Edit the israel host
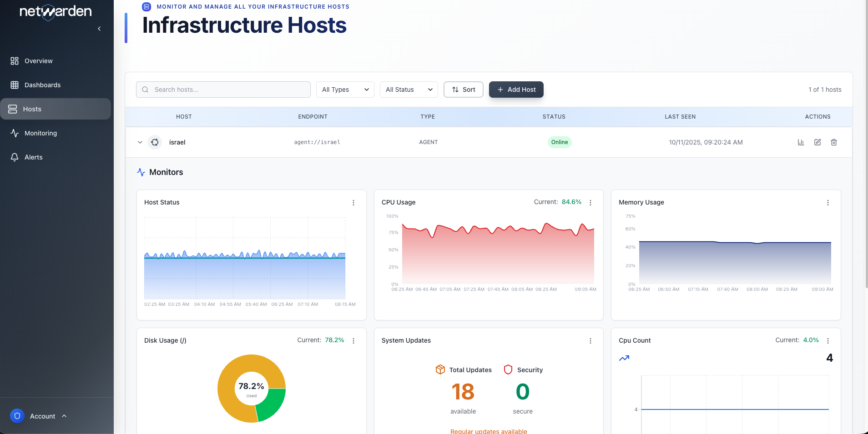868x434 pixels. pyautogui.click(x=818, y=142)
